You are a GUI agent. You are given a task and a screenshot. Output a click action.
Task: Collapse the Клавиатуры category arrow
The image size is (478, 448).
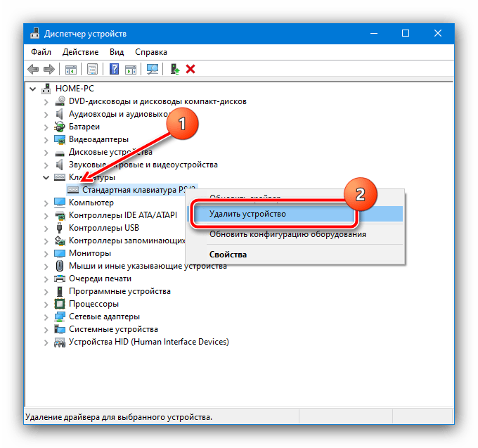click(46, 177)
